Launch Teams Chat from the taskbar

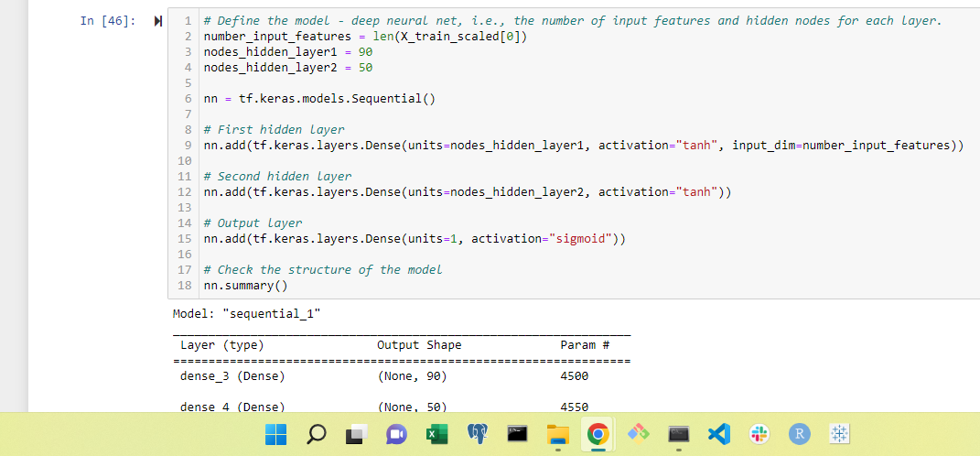point(396,433)
